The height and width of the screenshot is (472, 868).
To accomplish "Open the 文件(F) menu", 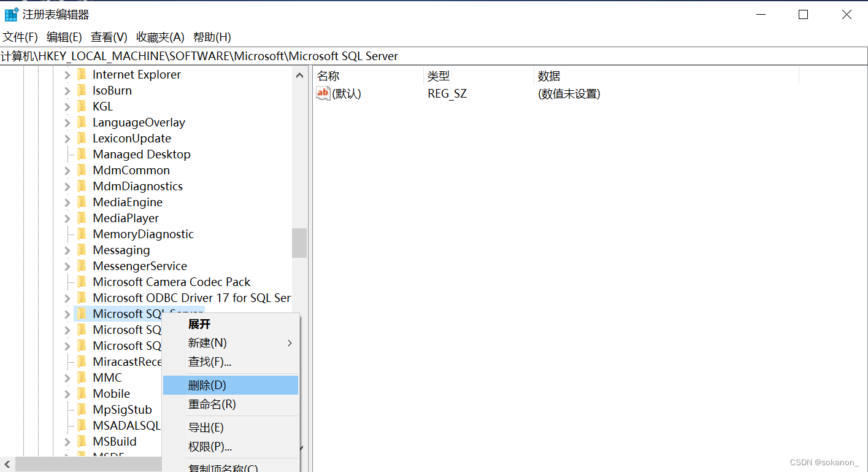I will (20, 37).
